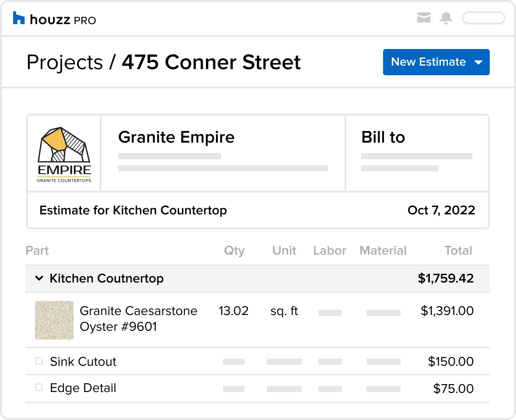Click the blank profile pill at top right

click(483, 18)
